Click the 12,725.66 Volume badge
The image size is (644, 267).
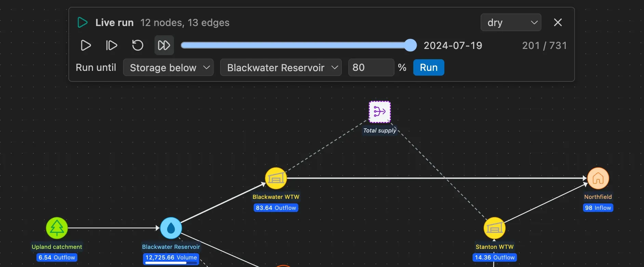[171, 258]
